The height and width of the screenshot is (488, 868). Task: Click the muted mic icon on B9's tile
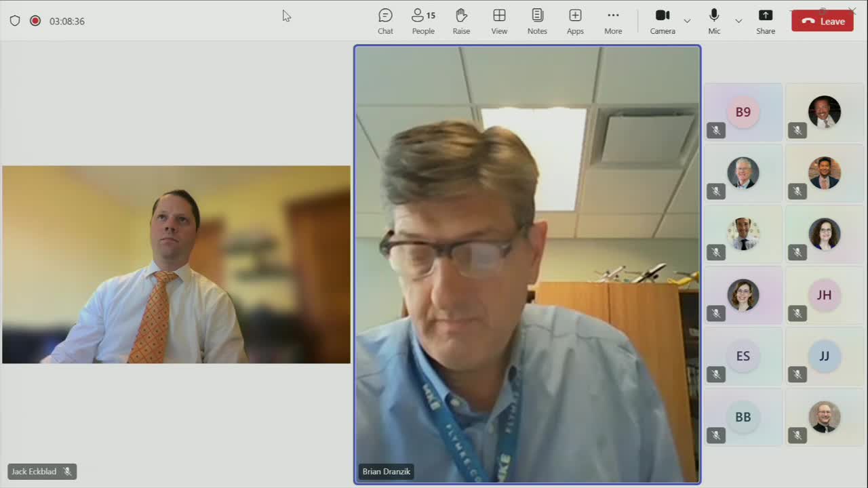coord(716,130)
